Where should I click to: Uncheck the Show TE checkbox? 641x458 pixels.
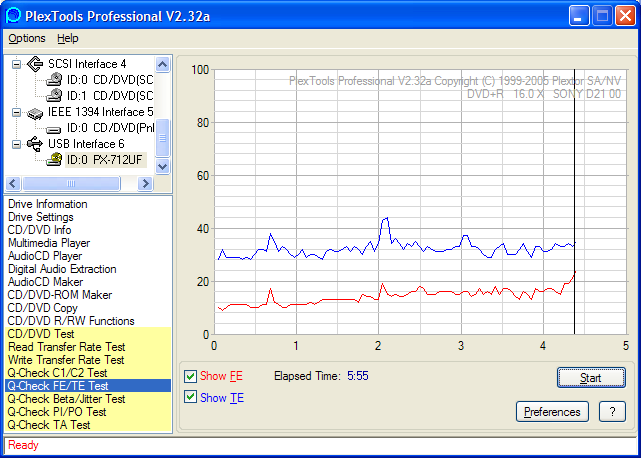pyautogui.click(x=190, y=397)
